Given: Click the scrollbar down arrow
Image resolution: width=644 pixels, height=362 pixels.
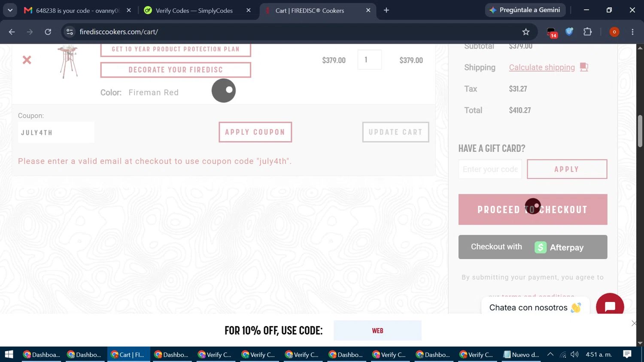Looking at the screenshot, I should tap(640, 343).
